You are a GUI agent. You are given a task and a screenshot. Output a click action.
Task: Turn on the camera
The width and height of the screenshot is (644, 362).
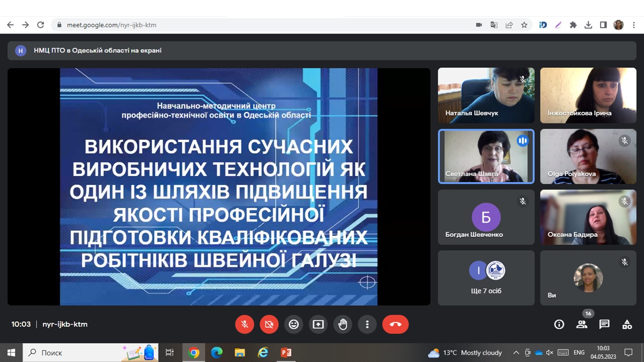pyautogui.click(x=269, y=324)
